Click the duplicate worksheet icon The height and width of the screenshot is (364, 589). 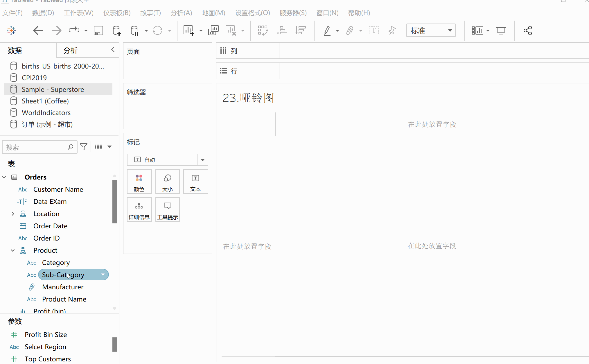tap(213, 31)
